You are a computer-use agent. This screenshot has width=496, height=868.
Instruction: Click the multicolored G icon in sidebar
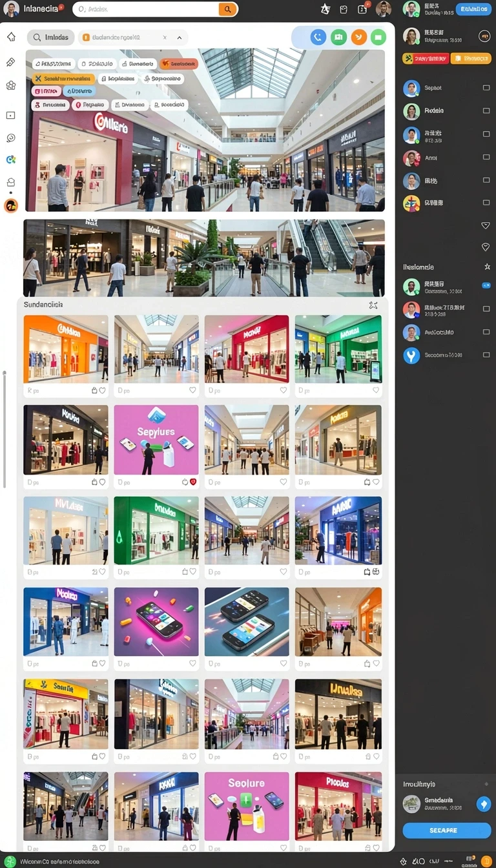pyautogui.click(x=11, y=160)
